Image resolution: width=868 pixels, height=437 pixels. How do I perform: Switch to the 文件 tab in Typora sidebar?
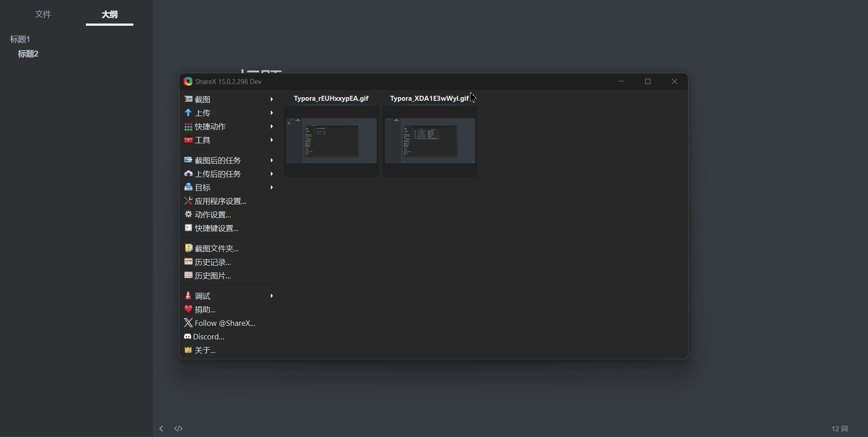point(43,14)
